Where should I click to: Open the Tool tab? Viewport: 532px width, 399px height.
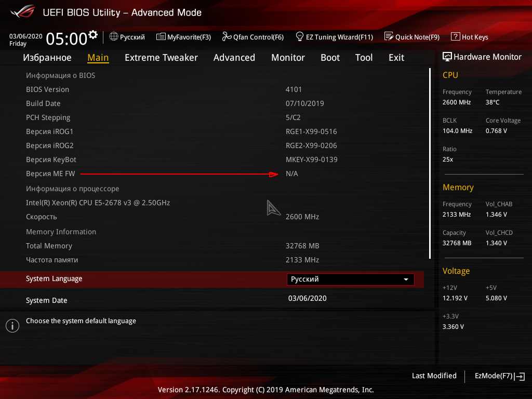coord(364,58)
